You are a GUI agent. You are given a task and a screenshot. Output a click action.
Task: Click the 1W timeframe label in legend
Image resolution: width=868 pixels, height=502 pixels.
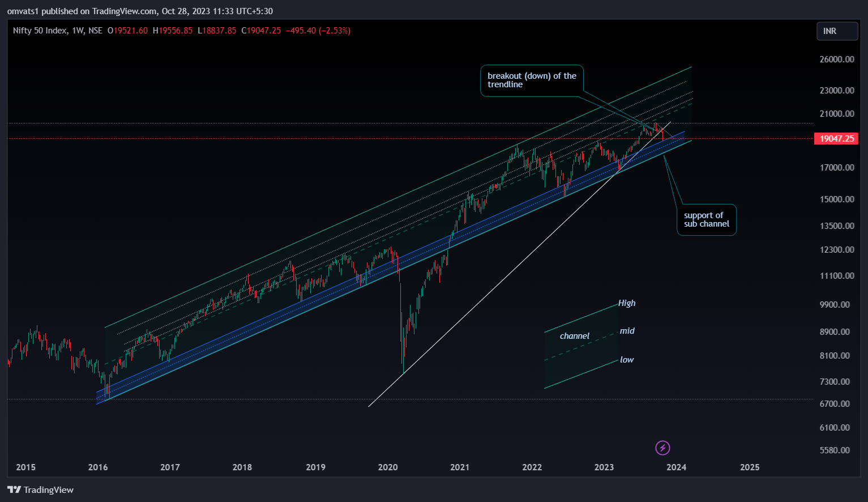tap(78, 31)
